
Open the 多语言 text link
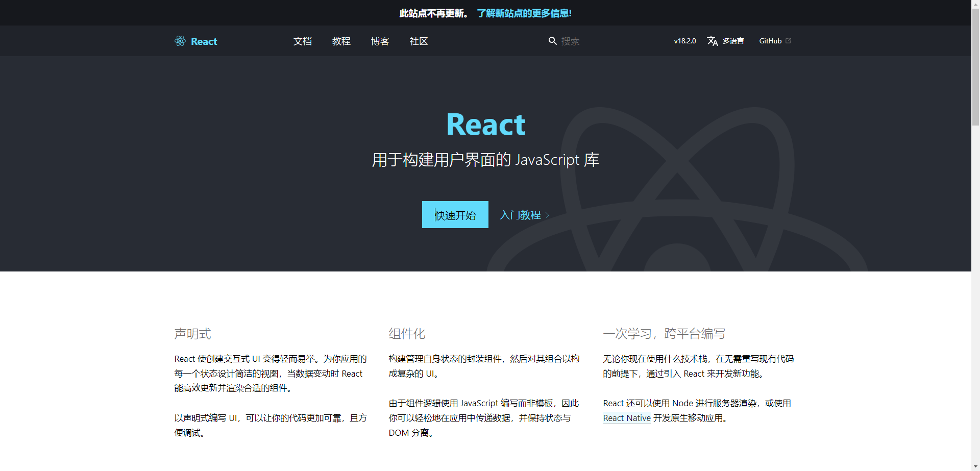(733, 41)
